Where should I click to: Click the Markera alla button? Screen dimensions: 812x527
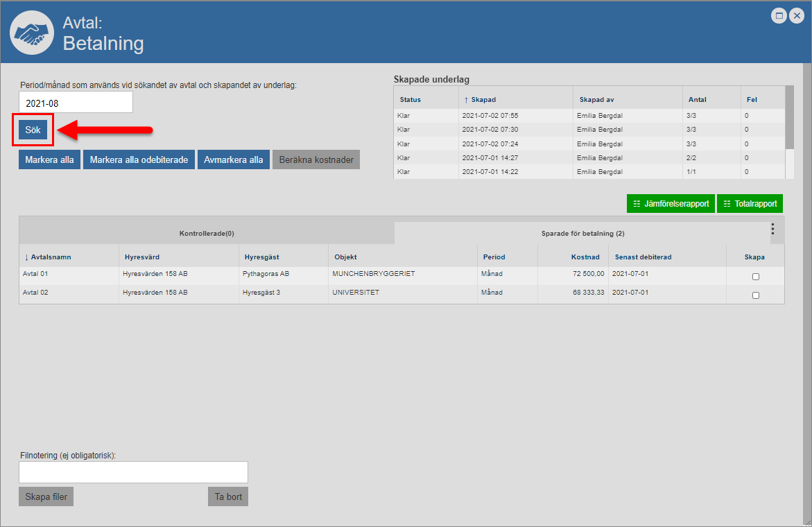49,159
